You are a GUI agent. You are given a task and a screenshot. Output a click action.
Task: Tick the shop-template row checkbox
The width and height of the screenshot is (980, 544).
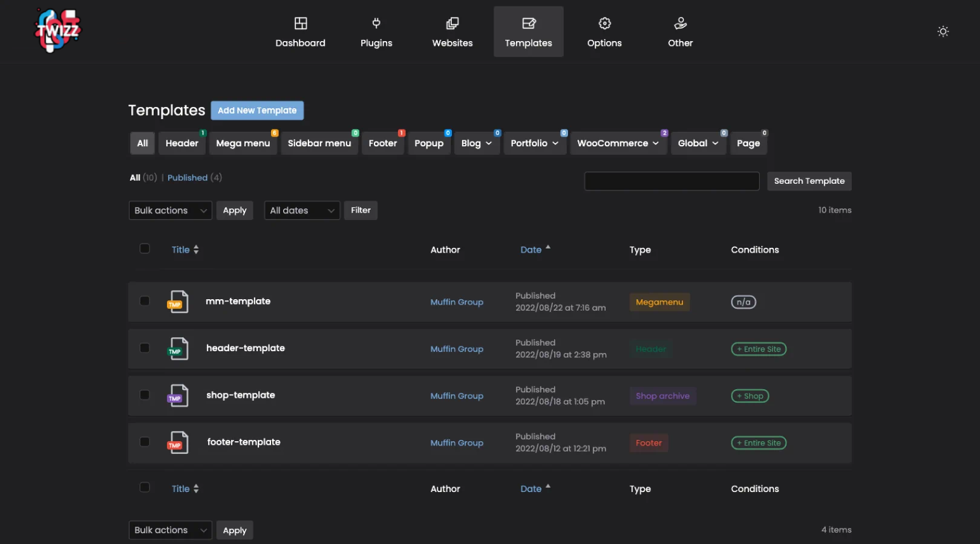145,395
